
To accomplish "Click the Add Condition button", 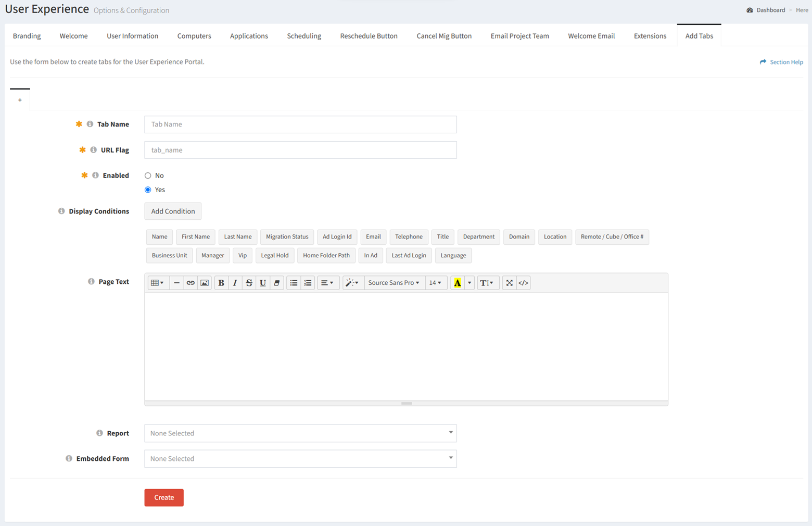I will (x=173, y=211).
